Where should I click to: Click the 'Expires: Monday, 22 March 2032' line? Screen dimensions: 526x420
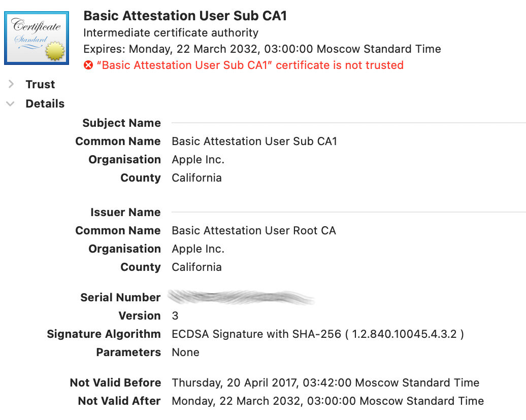[x=262, y=49]
